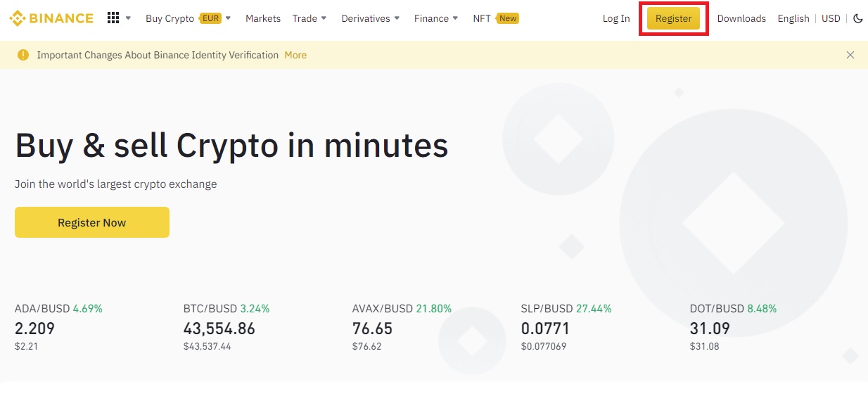Open the Markets page
Screen dimensions: 868x401
[263, 18]
